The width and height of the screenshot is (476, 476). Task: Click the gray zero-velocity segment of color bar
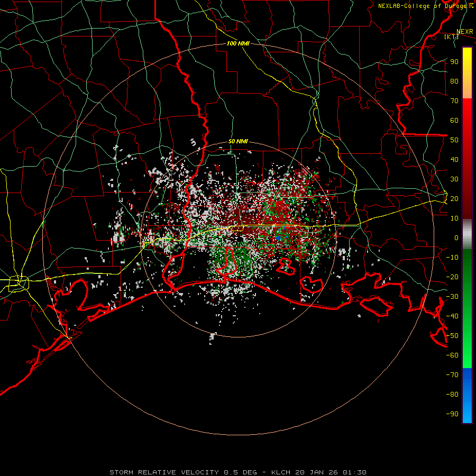click(x=467, y=234)
